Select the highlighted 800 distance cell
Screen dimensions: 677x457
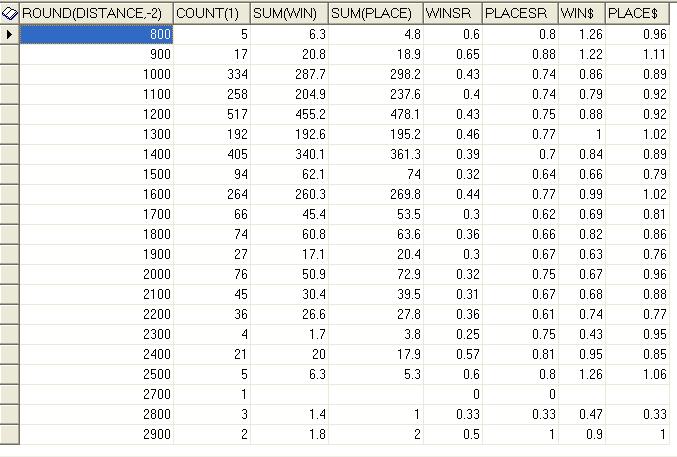[x=96, y=34]
